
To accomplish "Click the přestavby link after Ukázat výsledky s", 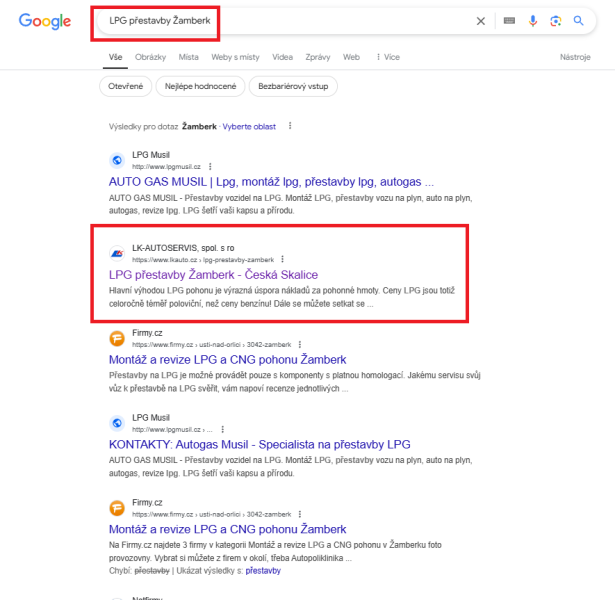I will tap(263, 571).
